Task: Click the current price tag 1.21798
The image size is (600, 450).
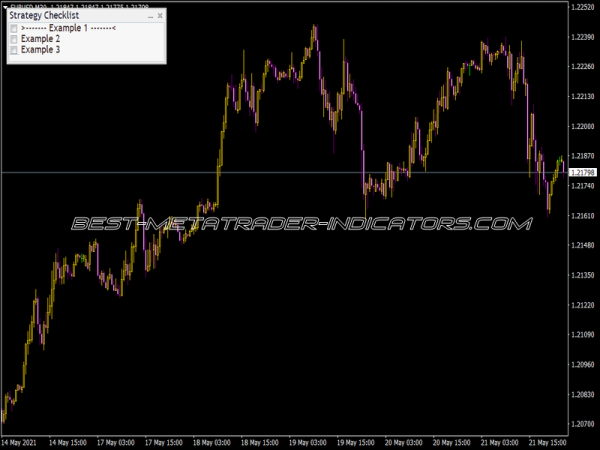Action: pyautogui.click(x=581, y=173)
